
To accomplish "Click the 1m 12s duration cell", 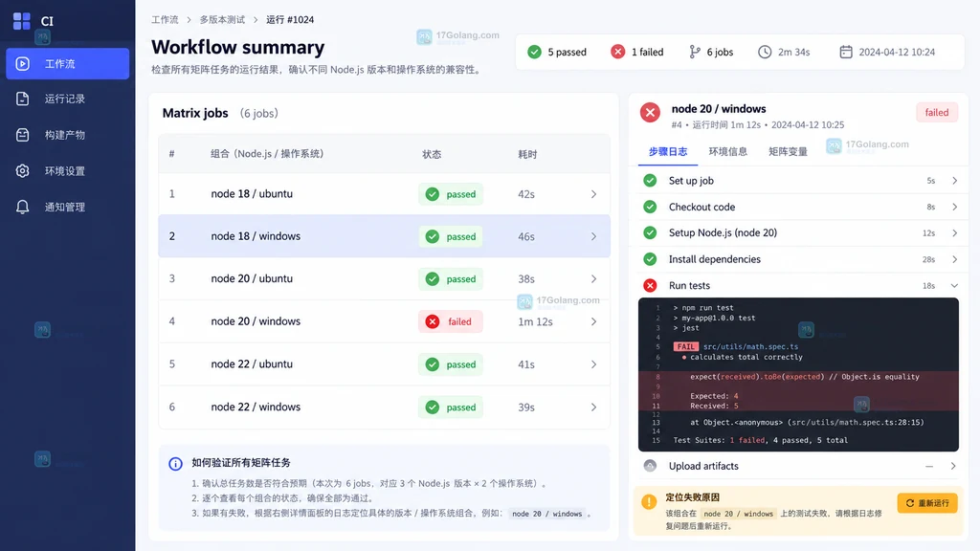I will pyautogui.click(x=536, y=321).
